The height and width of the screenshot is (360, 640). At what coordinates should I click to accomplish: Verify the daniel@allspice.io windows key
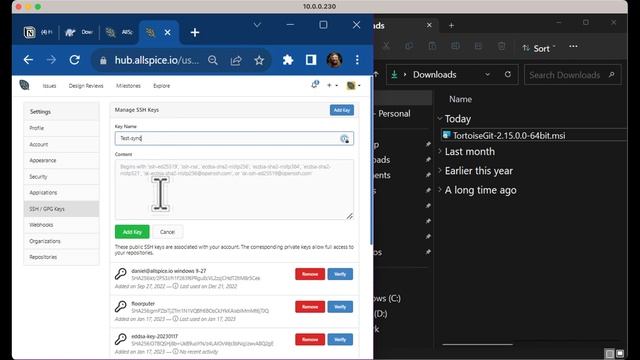(340, 274)
